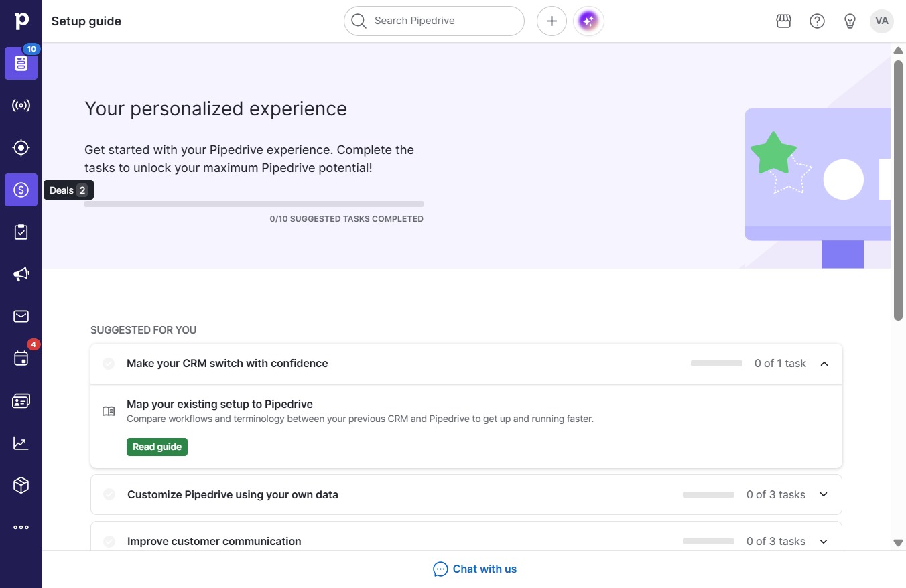
Task: Open Products box icon in sidebar
Action: tap(21, 485)
